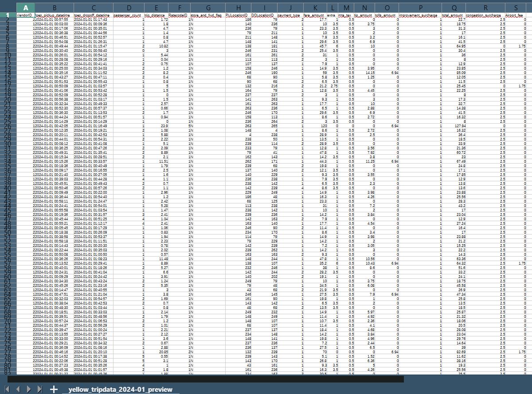Click the mta_tax header cell

pos(346,15)
